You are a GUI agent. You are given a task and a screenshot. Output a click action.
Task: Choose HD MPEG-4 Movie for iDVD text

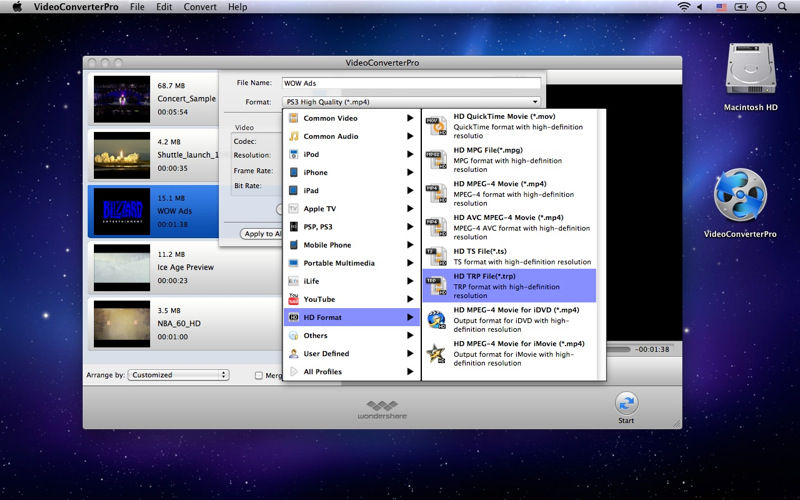(516, 310)
